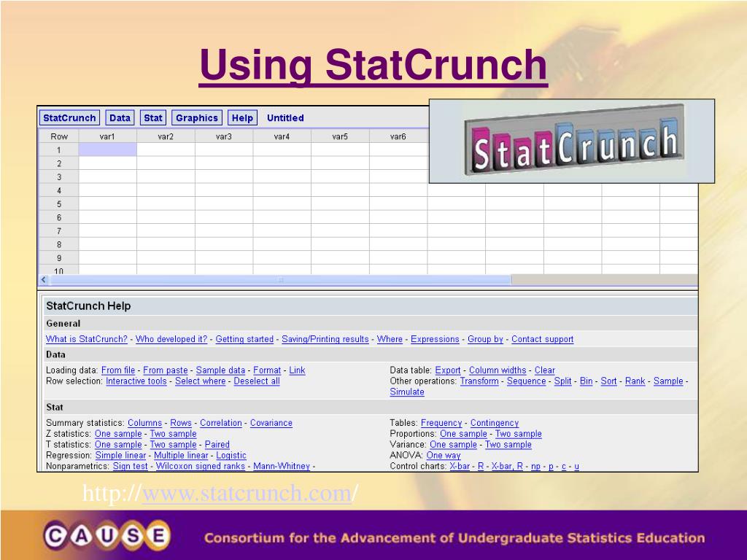This screenshot has height=560, width=747.
Task: Click the 'Column widths' link
Action: 498,370
